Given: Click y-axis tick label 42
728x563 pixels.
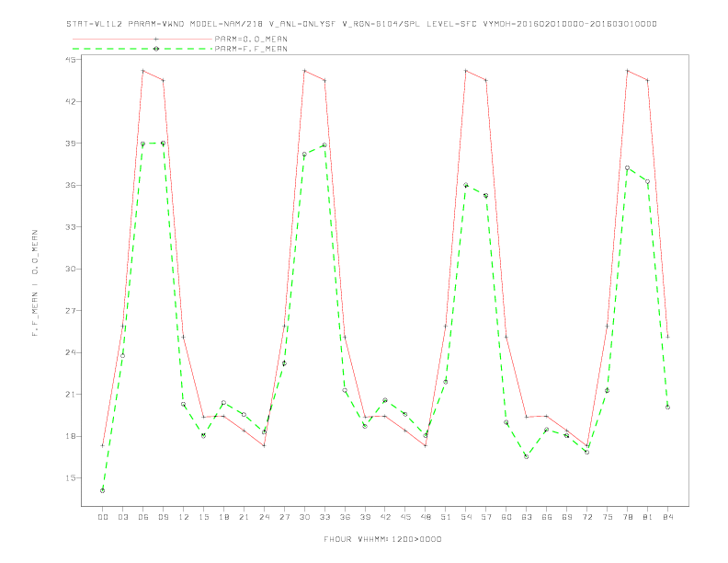Looking at the screenshot, I should pyautogui.click(x=71, y=101).
